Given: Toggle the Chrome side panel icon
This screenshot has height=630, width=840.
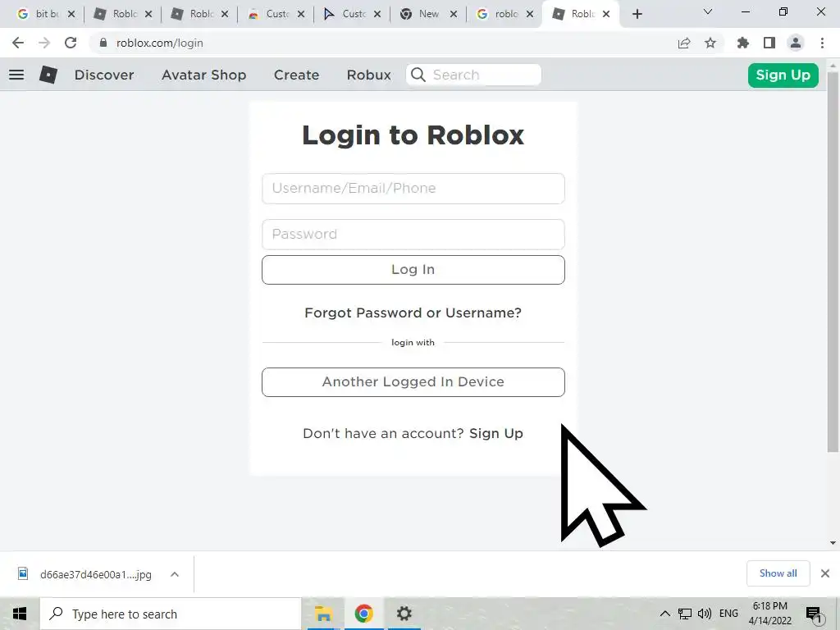Looking at the screenshot, I should (769, 43).
